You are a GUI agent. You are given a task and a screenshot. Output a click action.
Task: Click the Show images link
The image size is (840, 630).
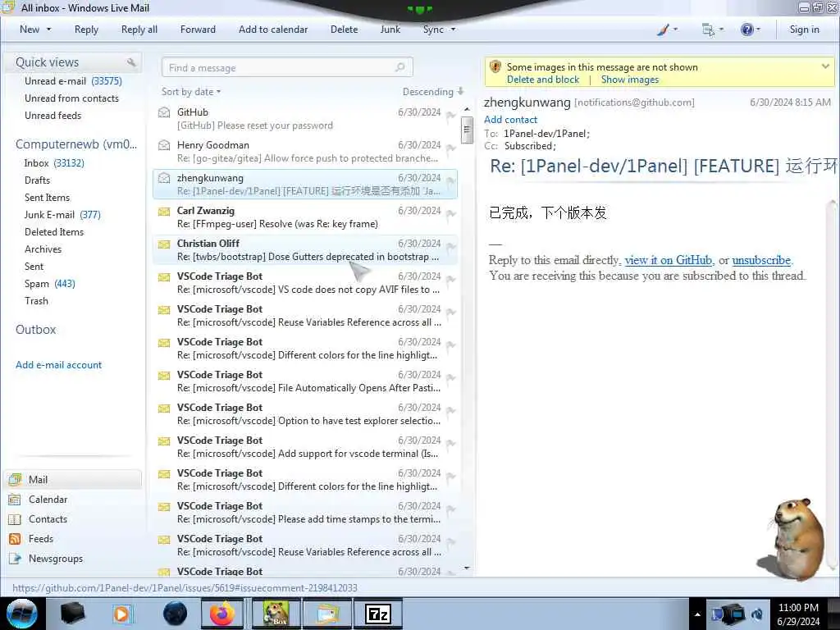tap(630, 80)
